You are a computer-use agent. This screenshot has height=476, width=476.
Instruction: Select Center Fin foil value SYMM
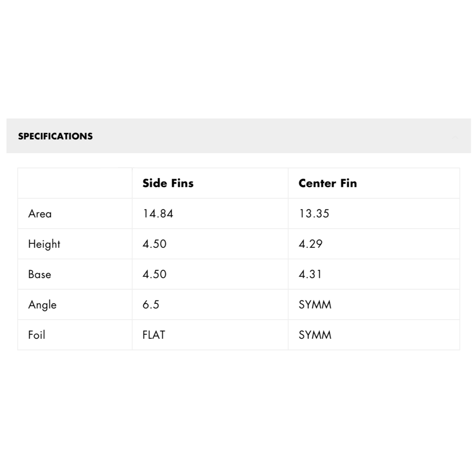point(315,335)
